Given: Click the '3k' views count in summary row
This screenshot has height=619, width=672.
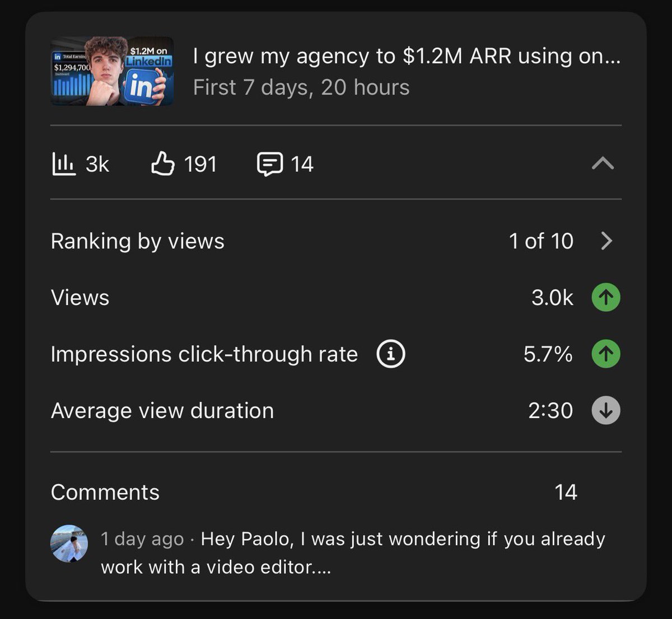Looking at the screenshot, I should tap(97, 165).
